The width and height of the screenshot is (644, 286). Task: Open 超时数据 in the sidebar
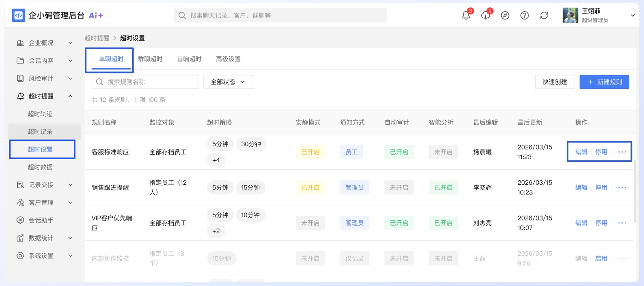tap(40, 167)
